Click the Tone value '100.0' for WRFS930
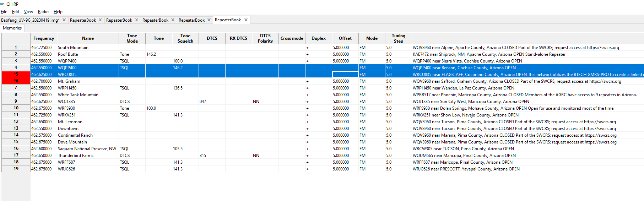Screen dimensions: 644x201 click(159, 108)
